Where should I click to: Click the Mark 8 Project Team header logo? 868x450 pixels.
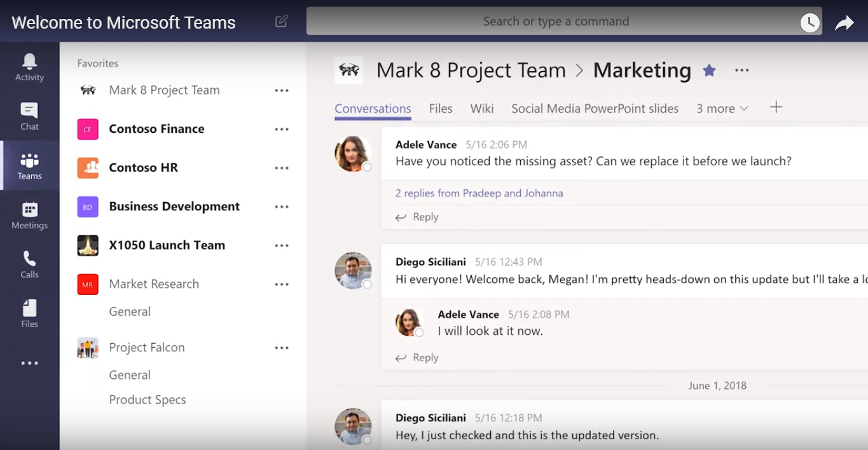(349, 70)
